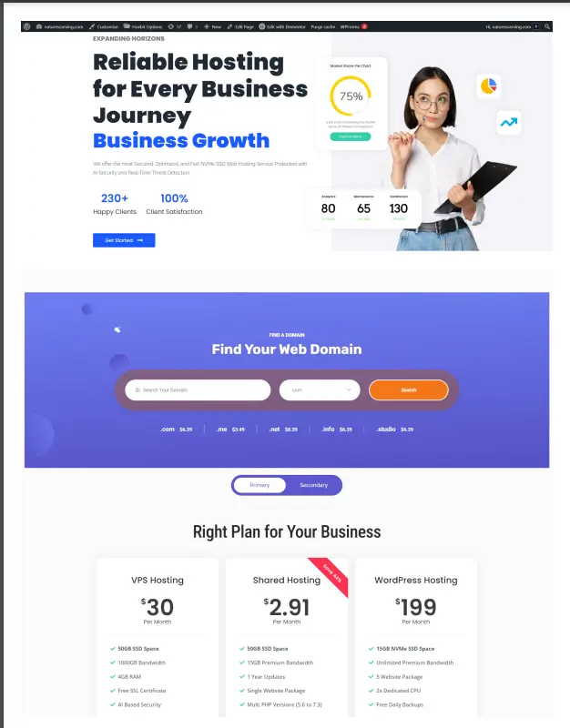
Task: Switch pricing toggle to Secondary
Action: [x=313, y=485]
